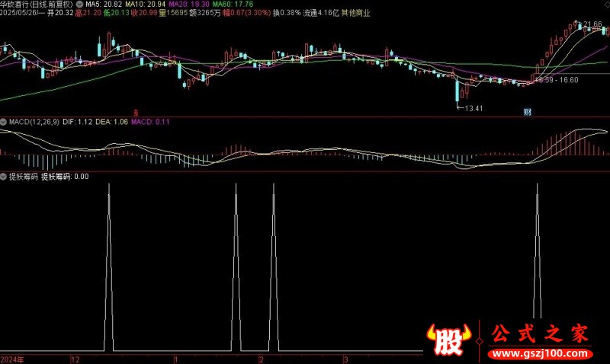Select the purple MA20: 19.30 legend
This screenshot has width=610, height=364.
[x=189, y=5]
